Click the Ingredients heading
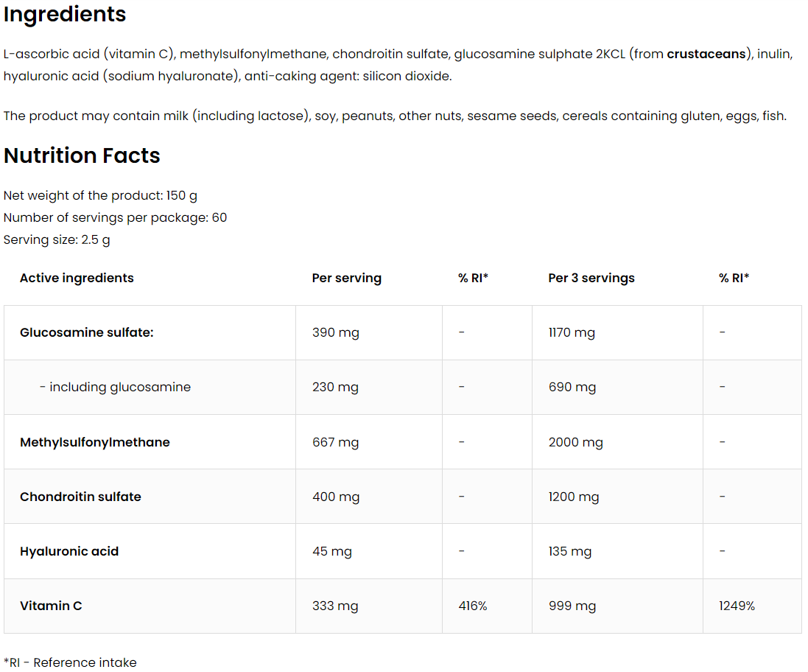 coord(65,15)
